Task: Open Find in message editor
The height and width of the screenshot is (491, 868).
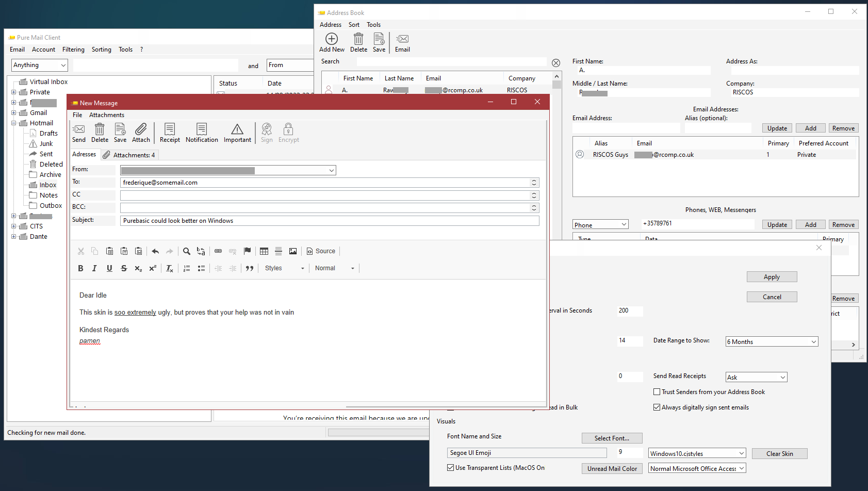Action: click(x=187, y=251)
